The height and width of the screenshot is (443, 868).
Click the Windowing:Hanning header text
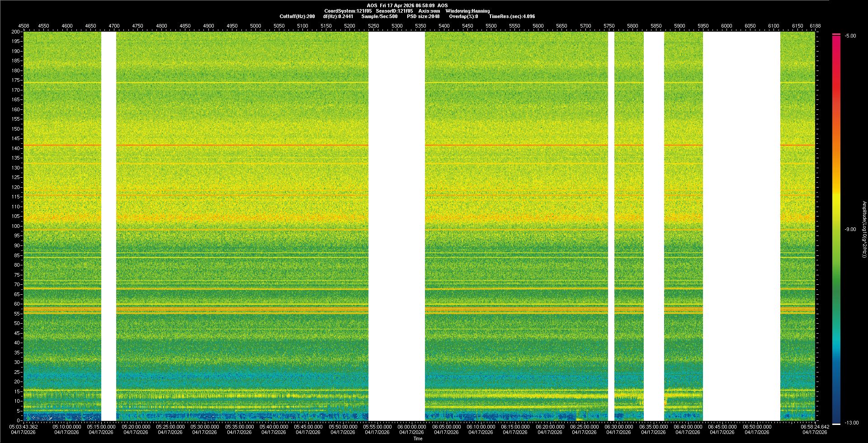tap(467, 11)
